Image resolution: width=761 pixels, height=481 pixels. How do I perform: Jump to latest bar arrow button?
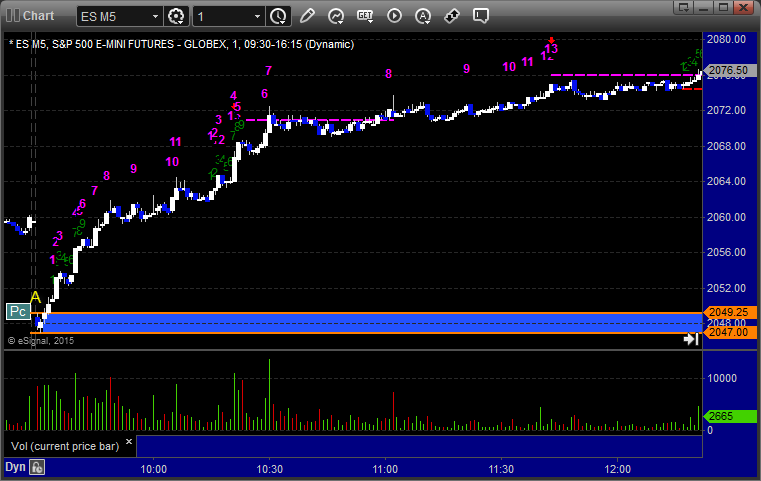click(x=690, y=340)
